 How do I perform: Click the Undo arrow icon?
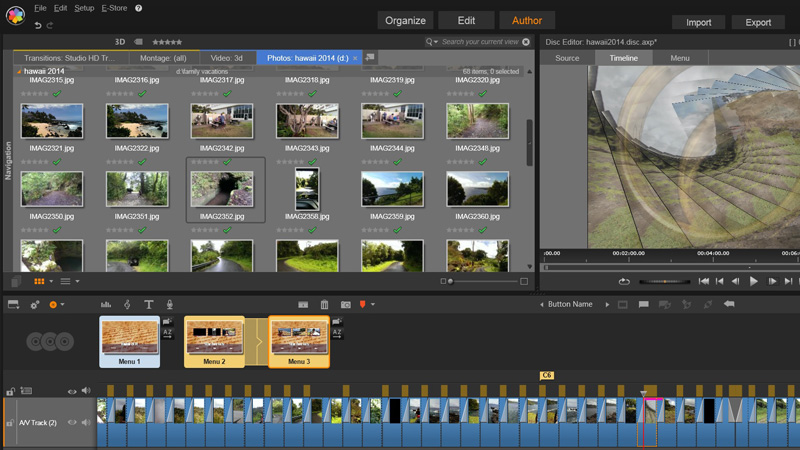coord(38,25)
